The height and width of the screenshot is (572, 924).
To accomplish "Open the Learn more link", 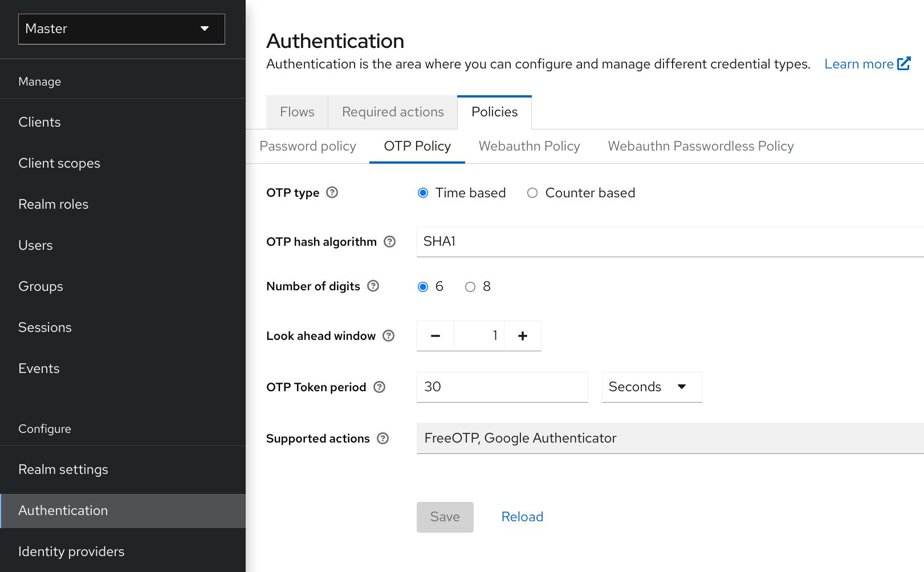I will pyautogui.click(x=867, y=64).
